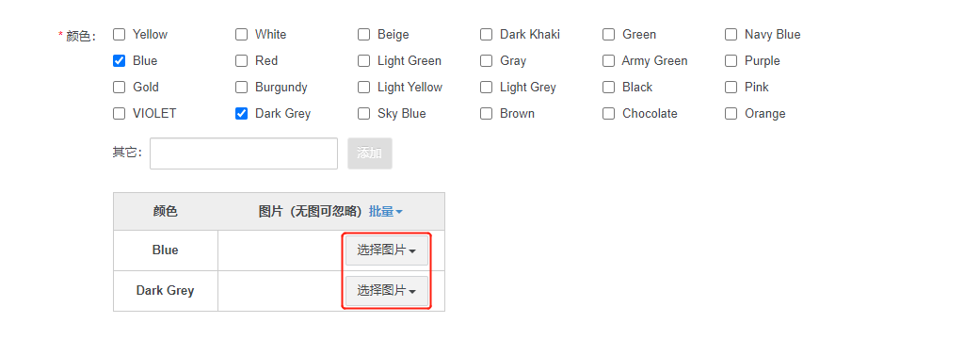
Task: Tick the Pink color checkbox
Action: [731, 87]
